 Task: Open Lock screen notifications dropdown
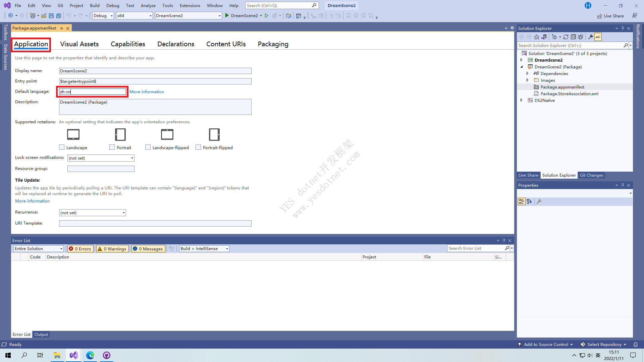tap(101, 158)
